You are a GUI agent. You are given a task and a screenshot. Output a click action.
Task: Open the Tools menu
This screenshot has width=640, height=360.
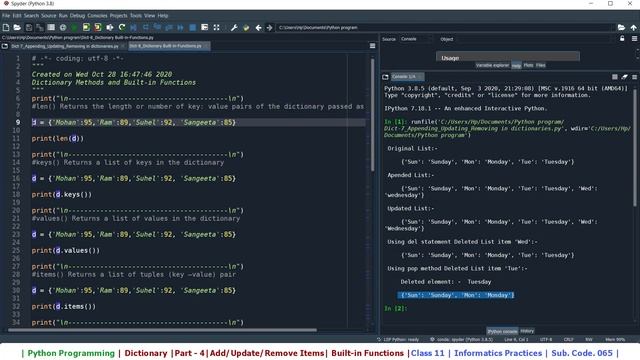[x=136, y=16]
